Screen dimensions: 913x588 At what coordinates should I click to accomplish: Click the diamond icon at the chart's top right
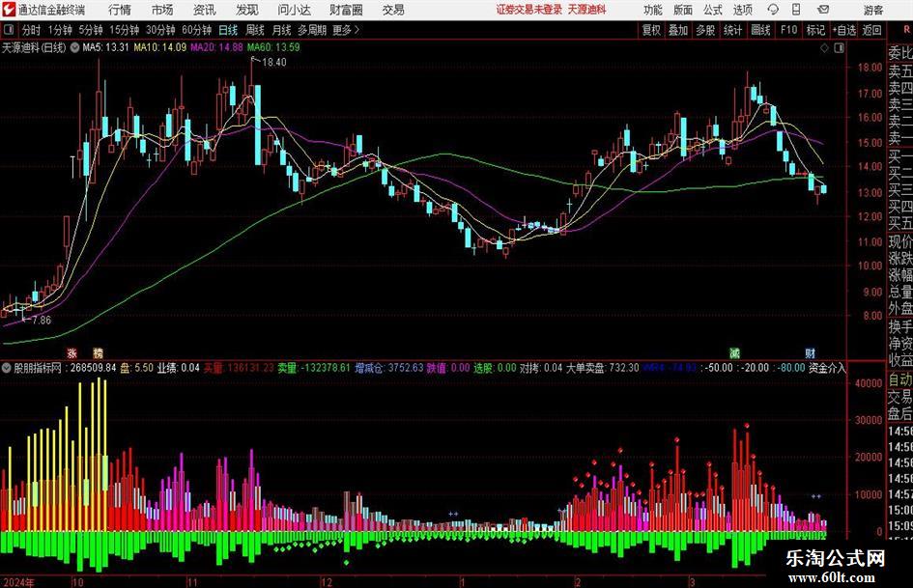[824, 48]
